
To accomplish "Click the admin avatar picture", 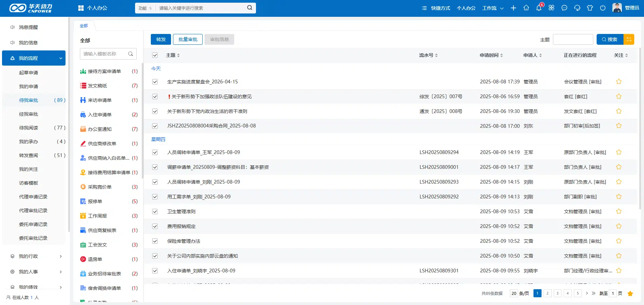I will click(x=617, y=8).
